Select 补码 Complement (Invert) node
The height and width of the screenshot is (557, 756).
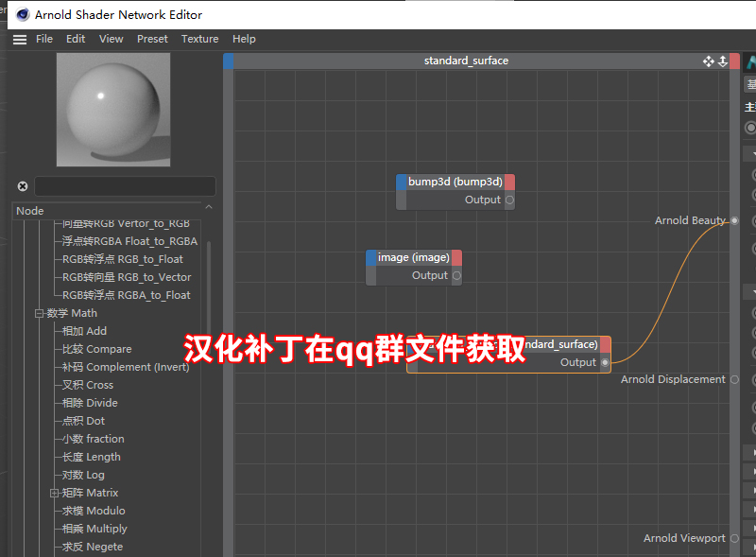click(x=126, y=367)
